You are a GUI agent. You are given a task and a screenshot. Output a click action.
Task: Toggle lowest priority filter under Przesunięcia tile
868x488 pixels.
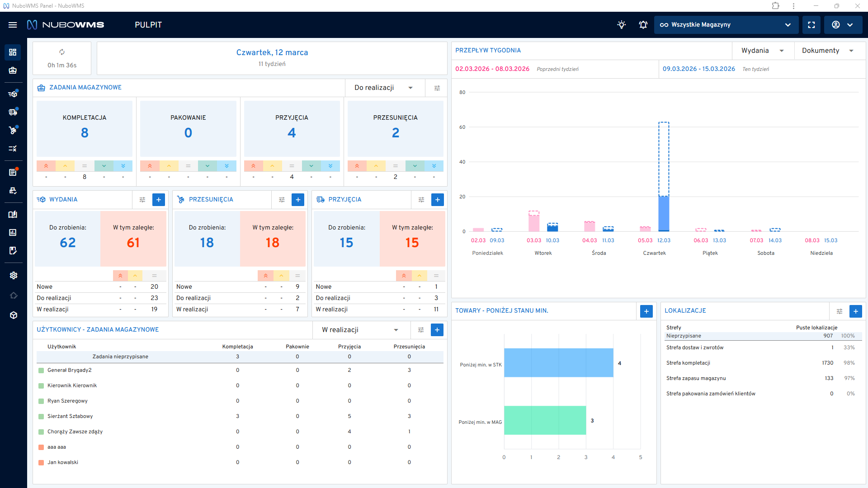434,166
